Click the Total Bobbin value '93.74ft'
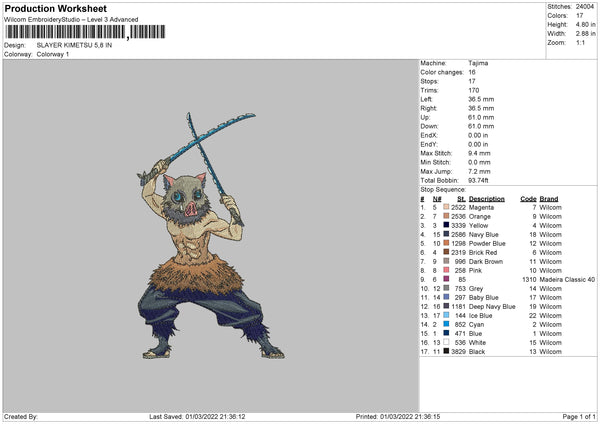The height and width of the screenshot is (424, 600). 478,181
